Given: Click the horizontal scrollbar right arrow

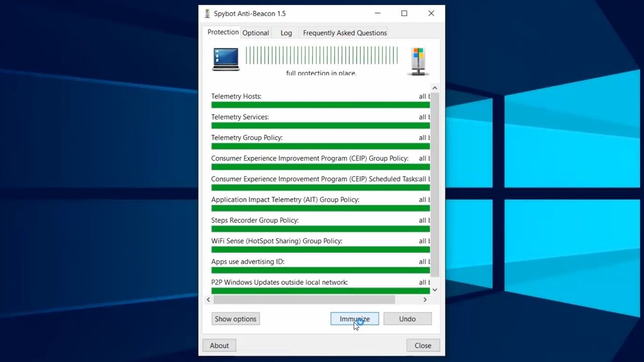Looking at the screenshot, I should tap(425, 300).
